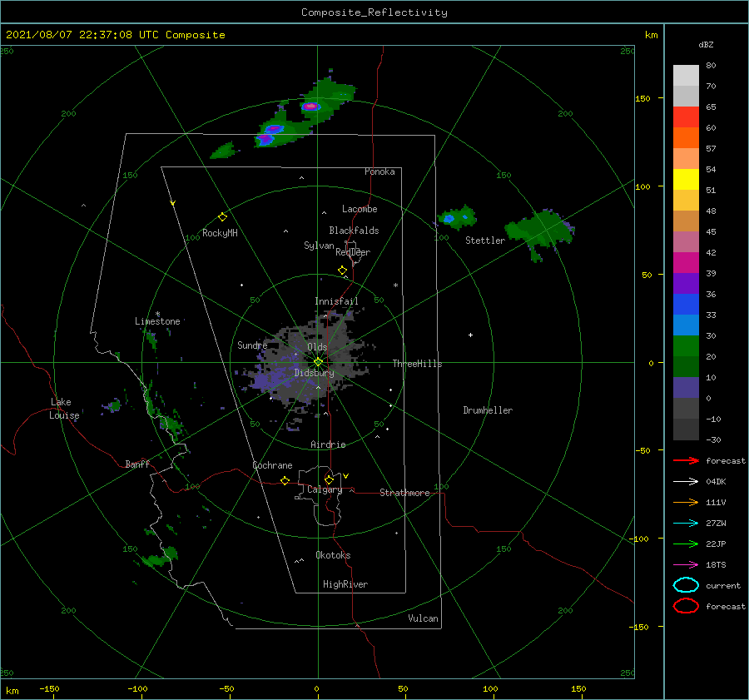Click the red swatch between 65 and 60 dBZ

(x=686, y=117)
